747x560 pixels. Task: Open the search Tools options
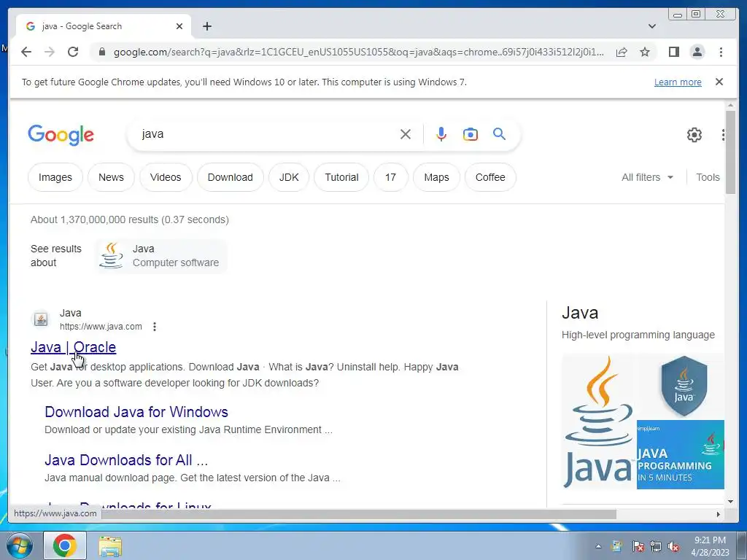708,177
